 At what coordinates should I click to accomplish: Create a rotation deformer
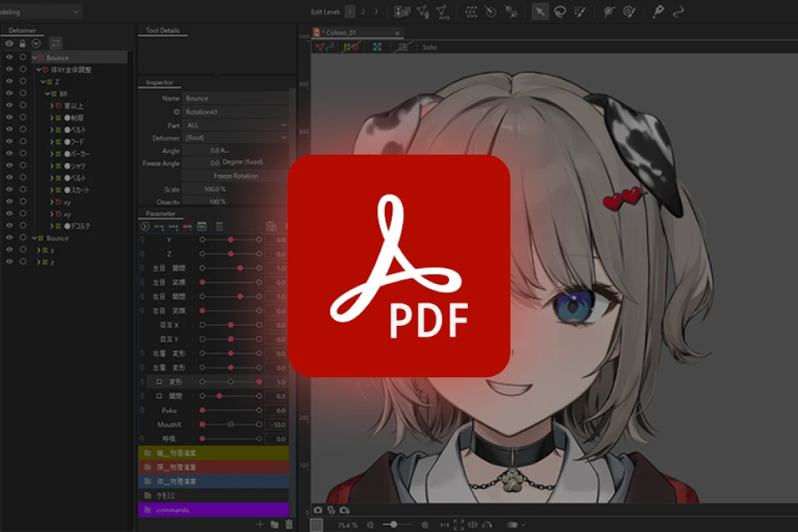point(490,12)
